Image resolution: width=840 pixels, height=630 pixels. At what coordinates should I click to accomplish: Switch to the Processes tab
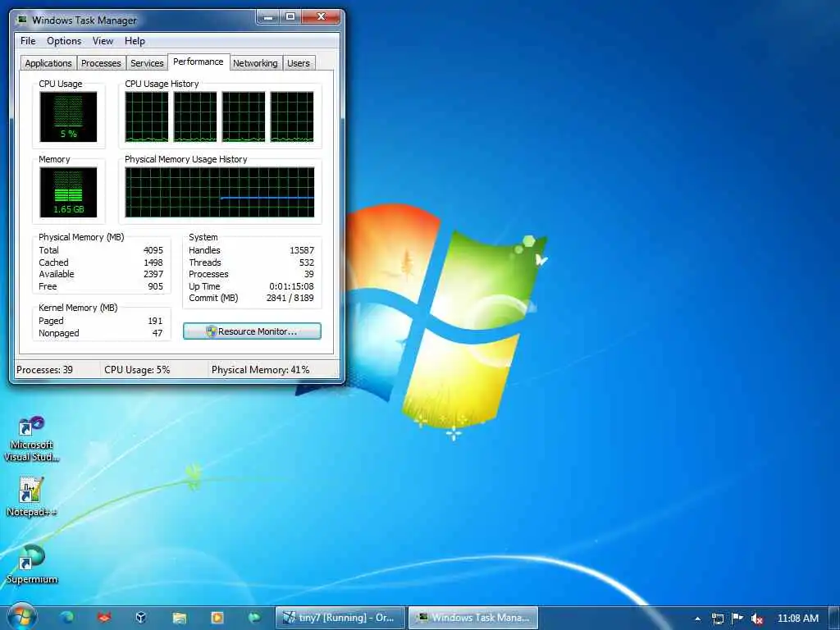click(x=101, y=63)
